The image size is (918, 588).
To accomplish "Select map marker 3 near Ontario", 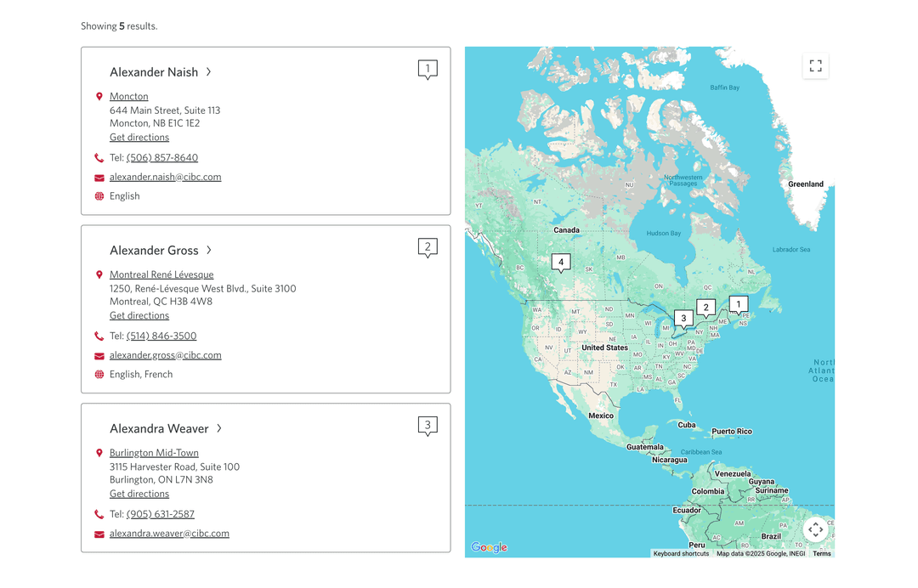I will [x=683, y=319].
